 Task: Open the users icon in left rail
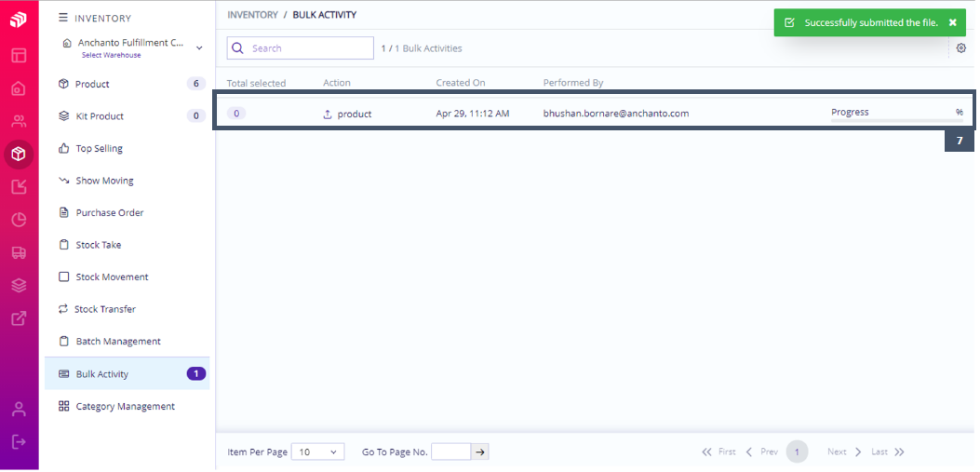19,121
